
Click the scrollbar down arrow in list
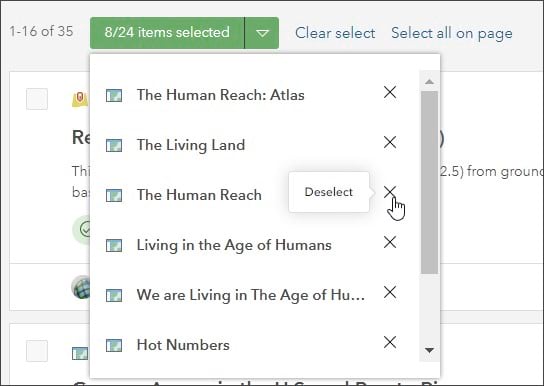click(429, 350)
